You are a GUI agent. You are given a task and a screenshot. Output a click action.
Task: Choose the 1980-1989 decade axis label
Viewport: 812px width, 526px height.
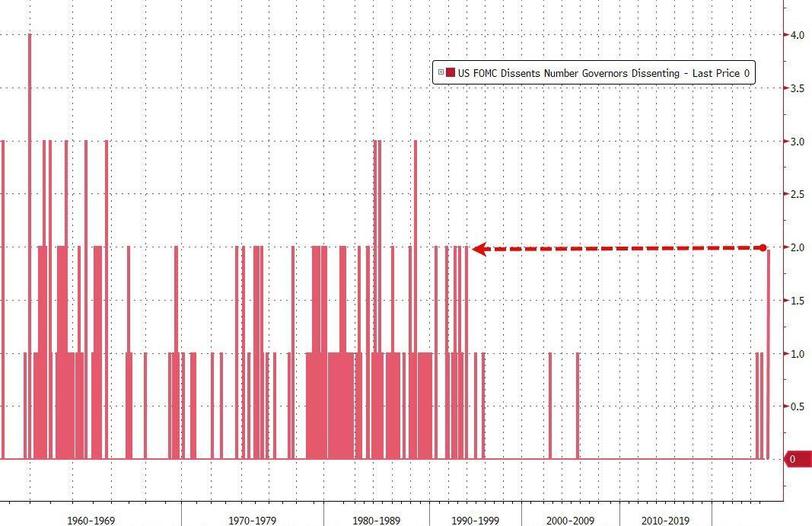[x=377, y=521]
